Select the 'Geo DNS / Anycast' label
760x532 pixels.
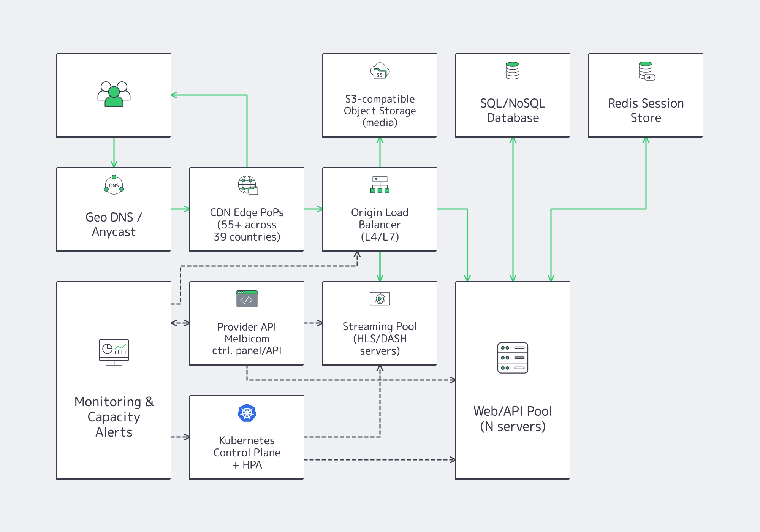point(114,225)
